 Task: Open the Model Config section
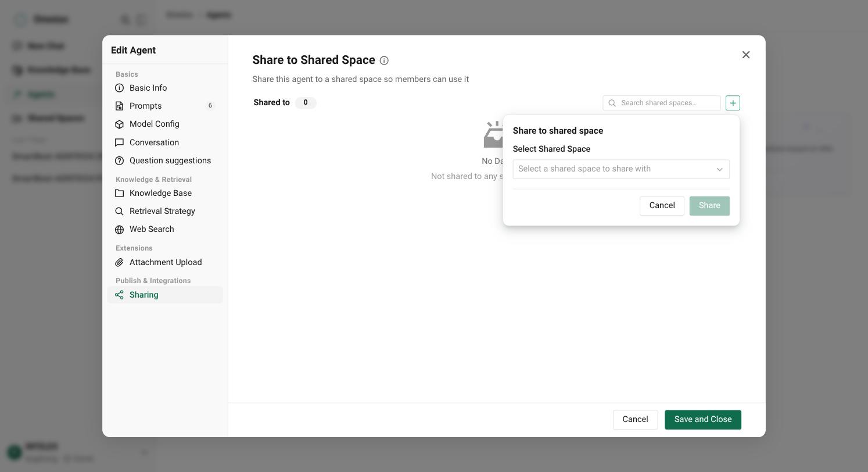165,124
